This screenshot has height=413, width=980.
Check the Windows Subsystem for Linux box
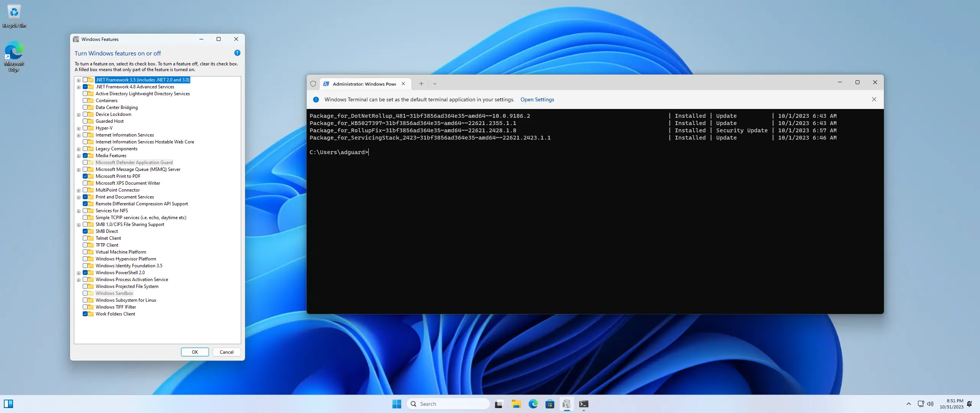(85, 300)
